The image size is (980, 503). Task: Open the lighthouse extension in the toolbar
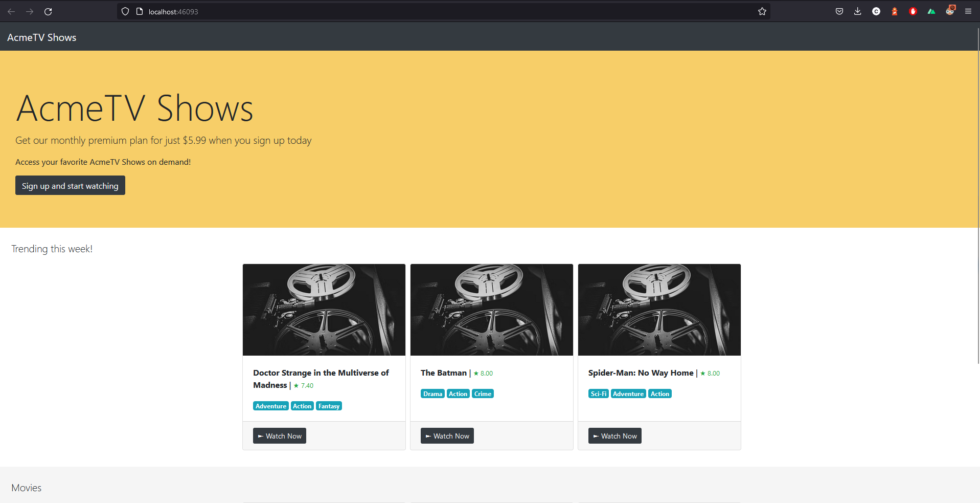[x=894, y=11]
